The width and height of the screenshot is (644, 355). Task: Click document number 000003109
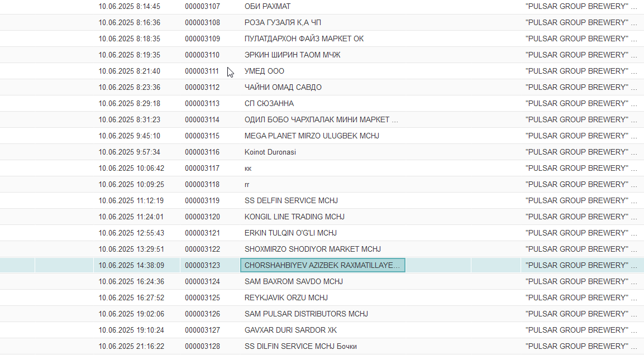(x=202, y=39)
